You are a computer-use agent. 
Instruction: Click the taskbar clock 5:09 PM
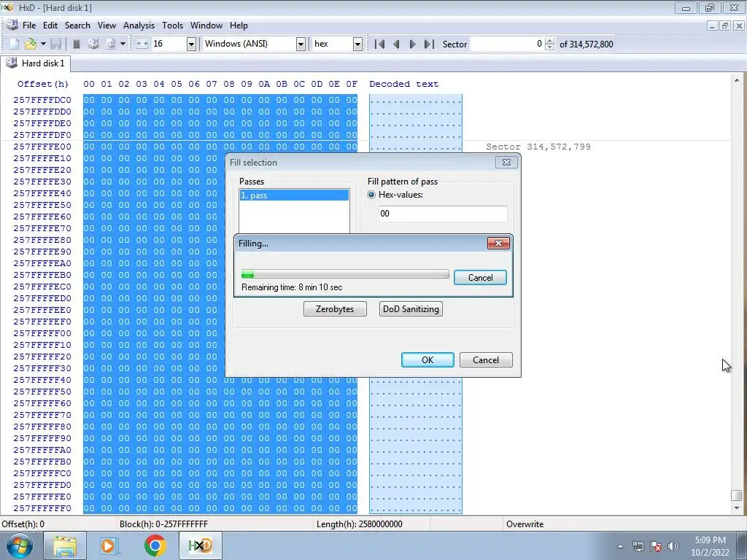click(710, 540)
